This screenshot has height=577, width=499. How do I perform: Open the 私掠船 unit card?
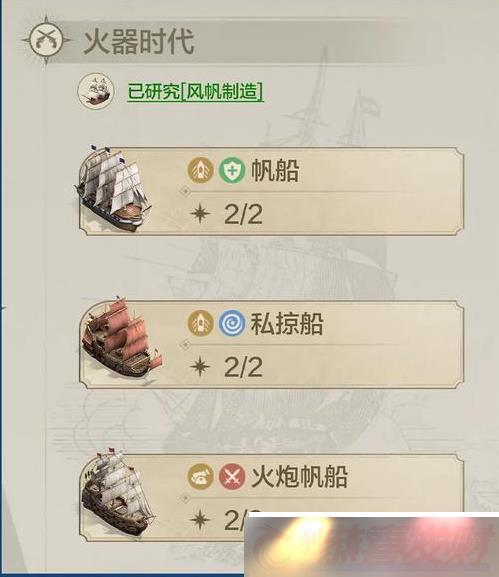click(272, 344)
